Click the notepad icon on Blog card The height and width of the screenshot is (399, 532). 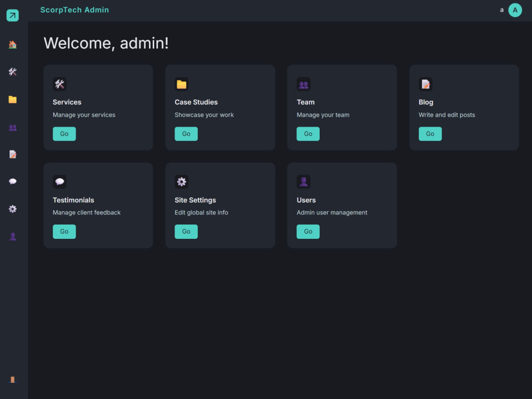[426, 84]
